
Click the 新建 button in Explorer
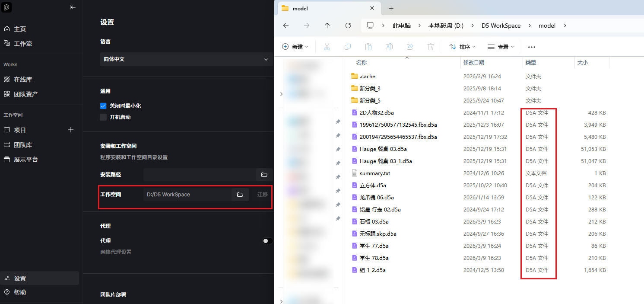tap(295, 47)
